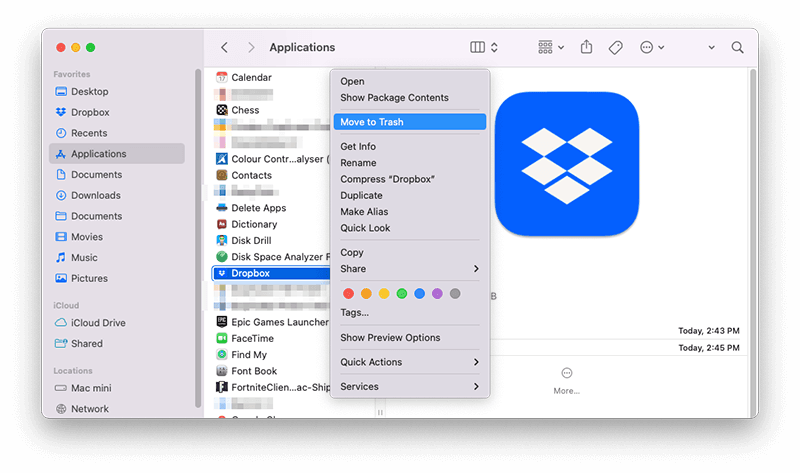This screenshot has height=473, width=800.
Task: Click the Chess app icon
Action: coord(221,110)
